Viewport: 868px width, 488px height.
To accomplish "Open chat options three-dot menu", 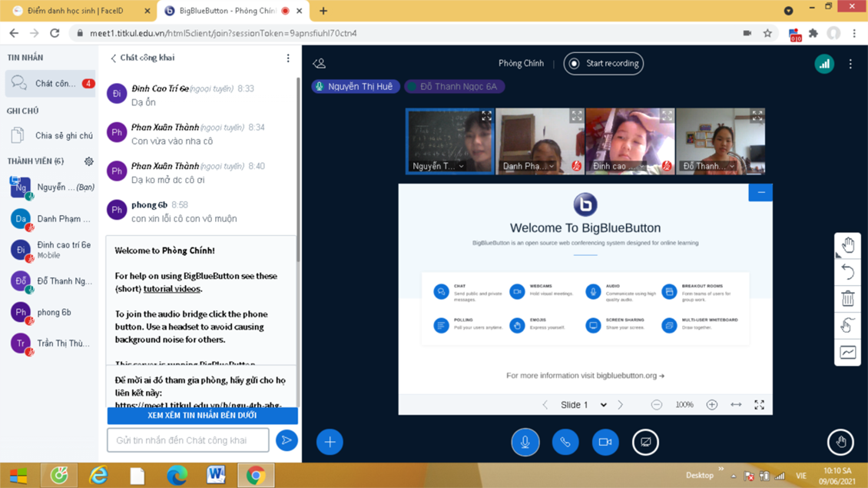I will [x=288, y=58].
